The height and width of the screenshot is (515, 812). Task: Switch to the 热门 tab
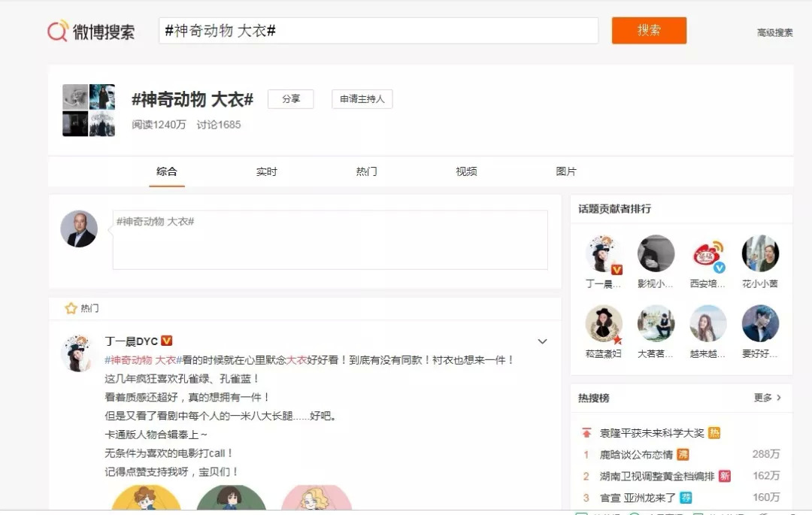[367, 171]
